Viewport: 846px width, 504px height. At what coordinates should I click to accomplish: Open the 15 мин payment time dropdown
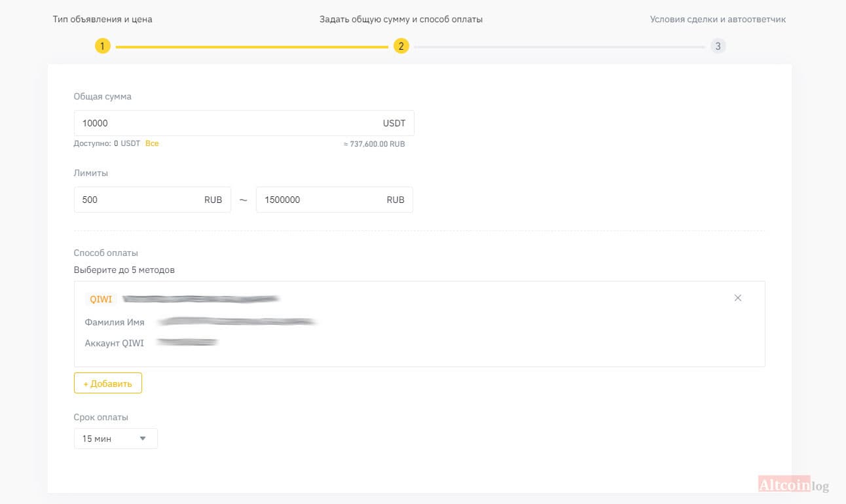click(x=116, y=439)
